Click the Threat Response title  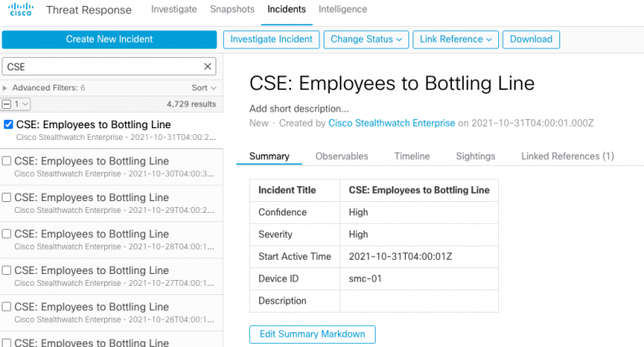point(89,10)
